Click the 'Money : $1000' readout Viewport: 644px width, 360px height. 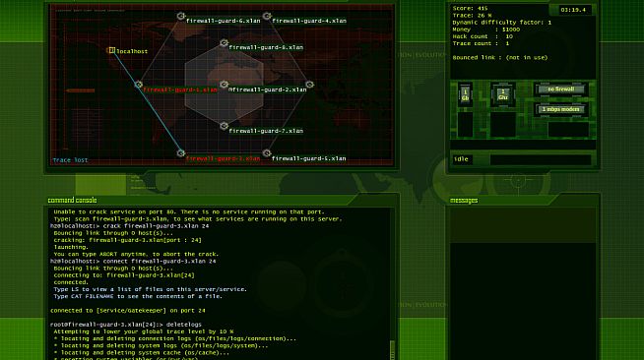point(485,30)
